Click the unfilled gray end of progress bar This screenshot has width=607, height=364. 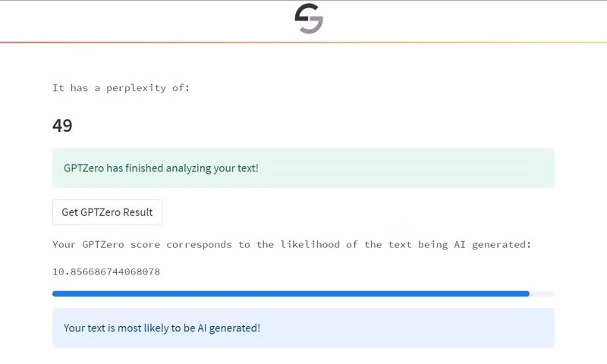[542, 294]
